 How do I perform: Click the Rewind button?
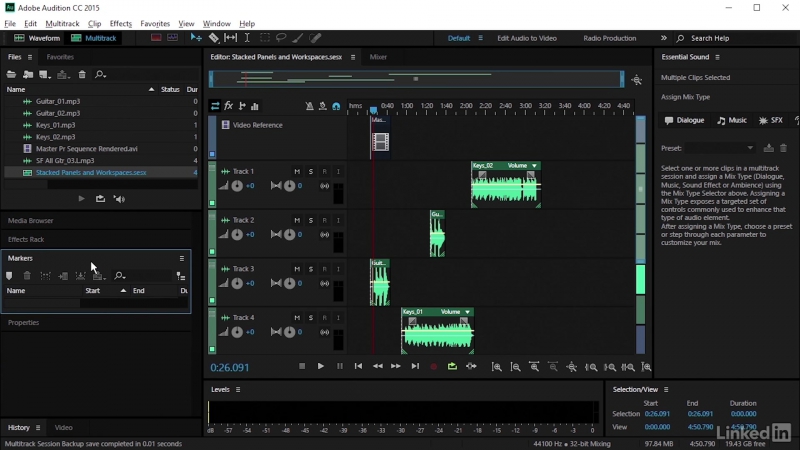point(378,366)
